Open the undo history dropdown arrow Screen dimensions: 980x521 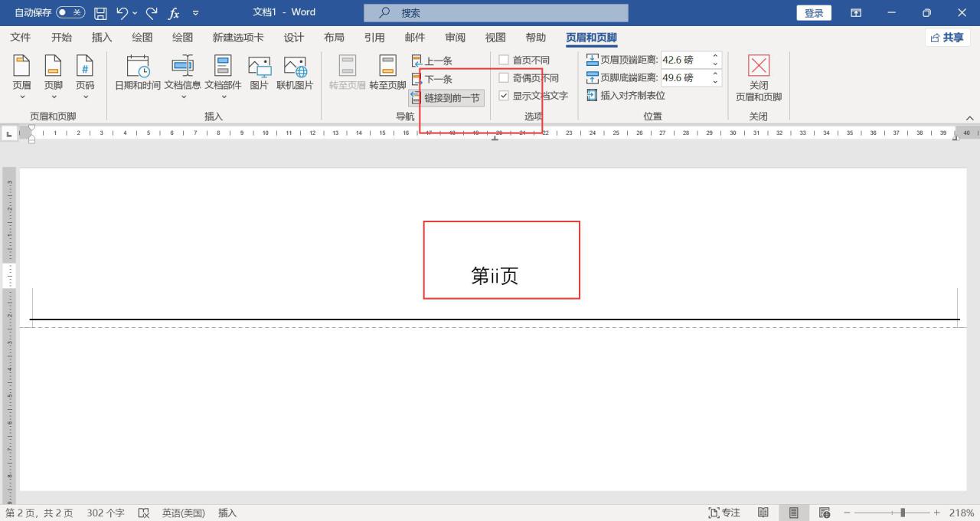[136, 13]
